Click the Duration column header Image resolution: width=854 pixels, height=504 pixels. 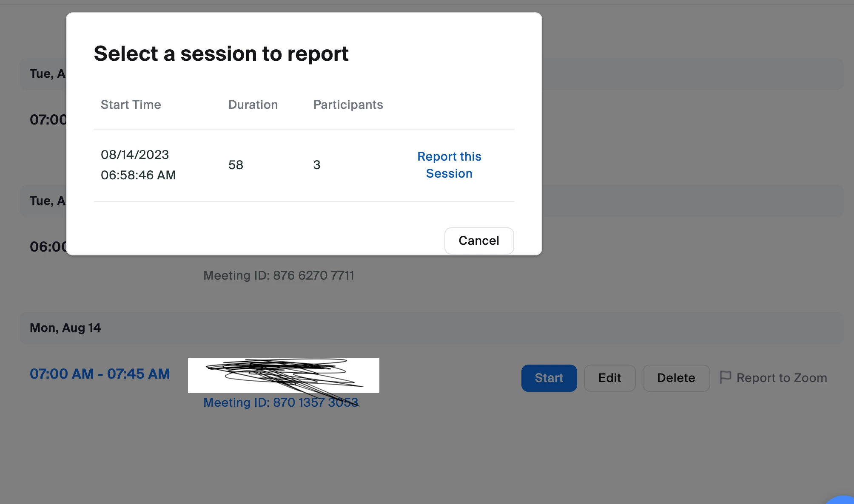(253, 105)
